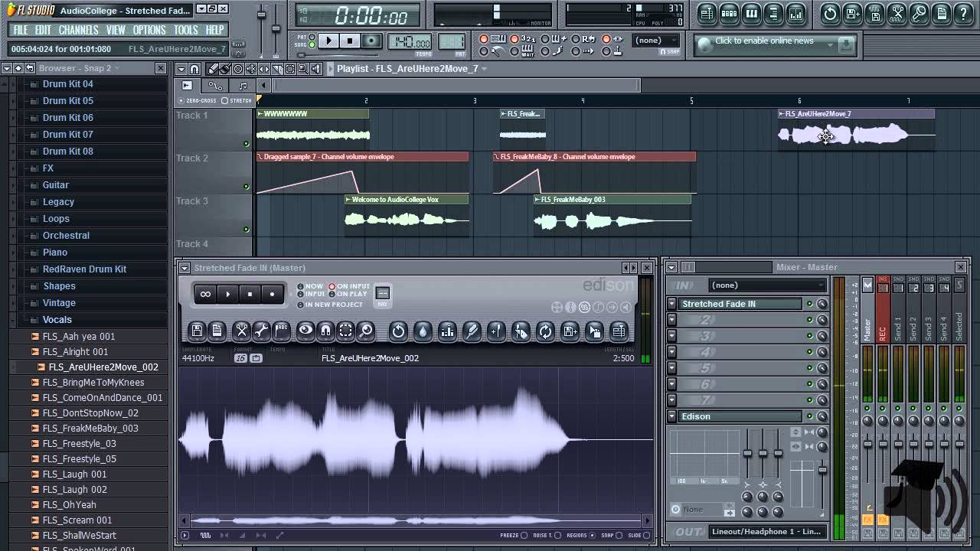This screenshot has height=551, width=980.
Task: Select Edison's ON INPUT record option
Action: coord(350,286)
